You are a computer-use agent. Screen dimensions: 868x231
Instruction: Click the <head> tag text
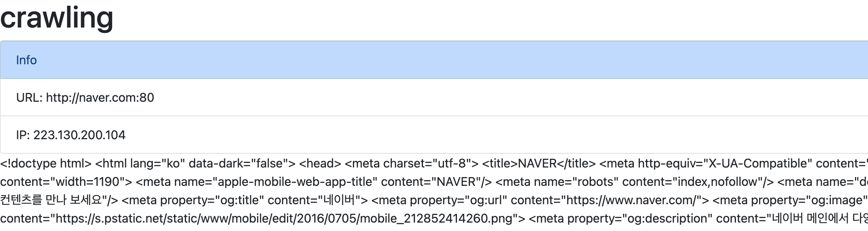[320, 163]
